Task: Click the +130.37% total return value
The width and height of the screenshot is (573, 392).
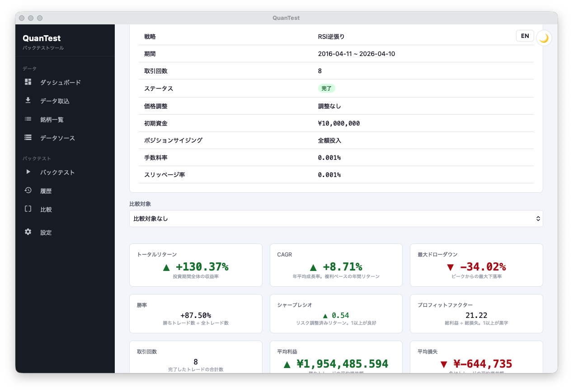Action: [x=202, y=267]
